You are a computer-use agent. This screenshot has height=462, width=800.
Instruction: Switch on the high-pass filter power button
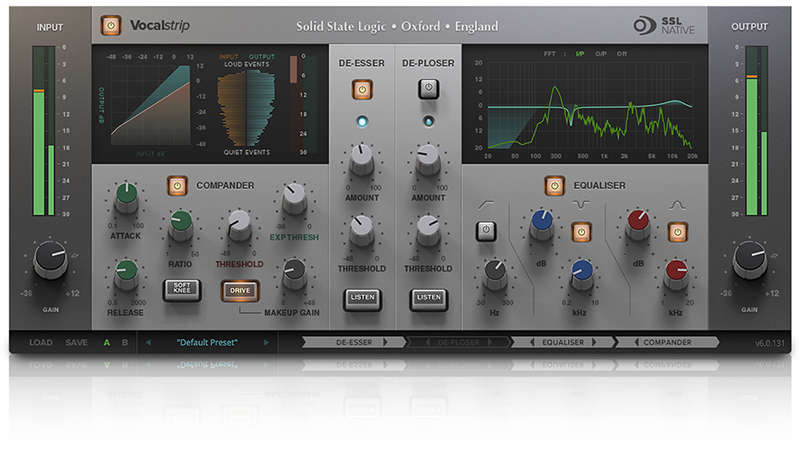click(x=486, y=230)
